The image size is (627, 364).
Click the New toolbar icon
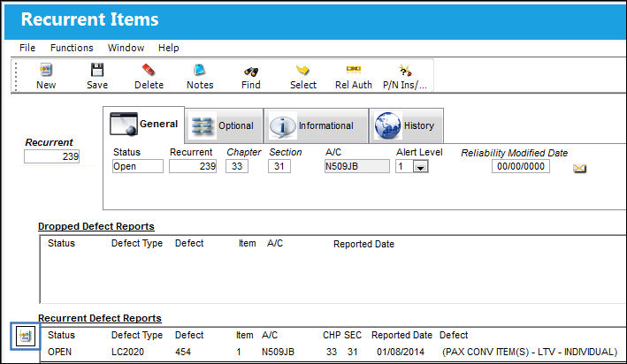point(46,71)
